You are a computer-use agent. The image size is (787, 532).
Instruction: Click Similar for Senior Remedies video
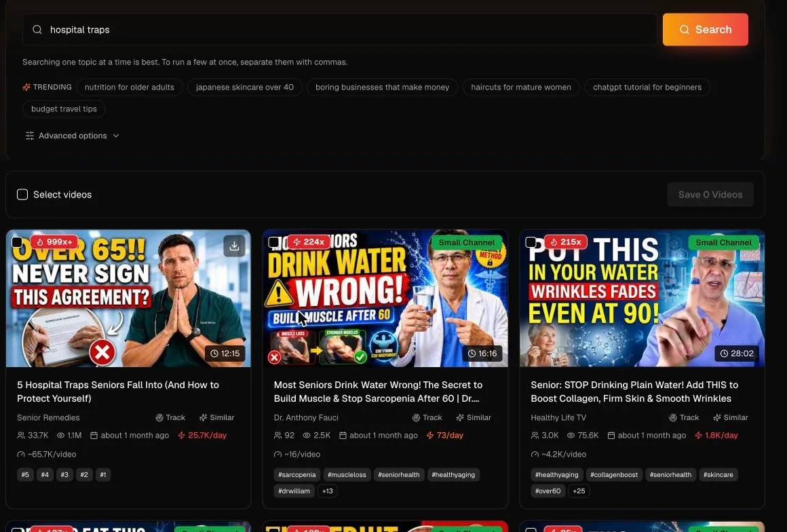tap(217, 417)
